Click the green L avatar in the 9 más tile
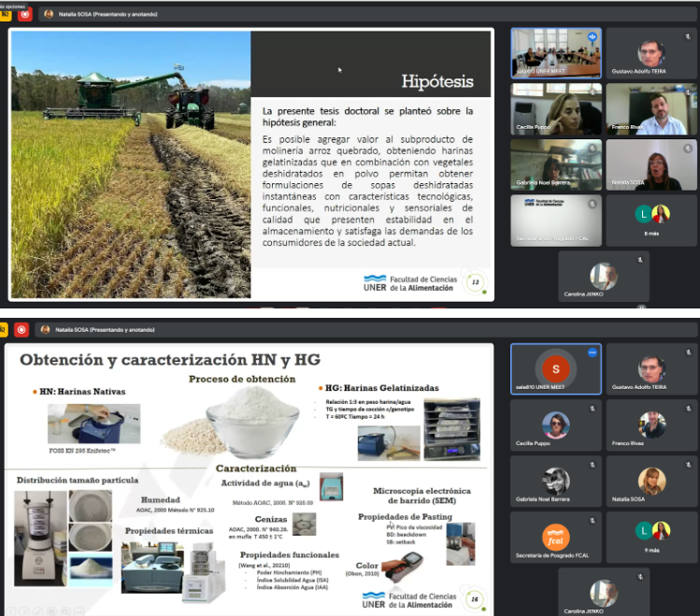The image size is (700, 616). click(x=642, y=532)
